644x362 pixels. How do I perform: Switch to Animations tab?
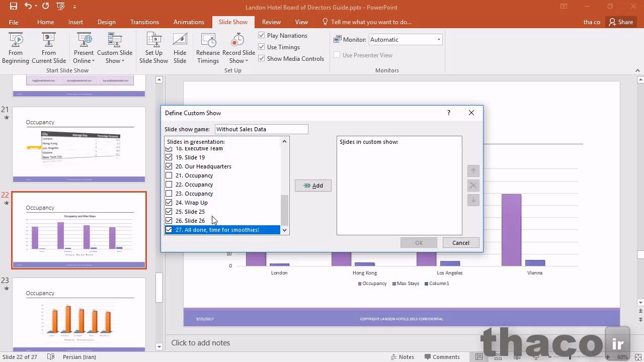click(x=189, y=22)
